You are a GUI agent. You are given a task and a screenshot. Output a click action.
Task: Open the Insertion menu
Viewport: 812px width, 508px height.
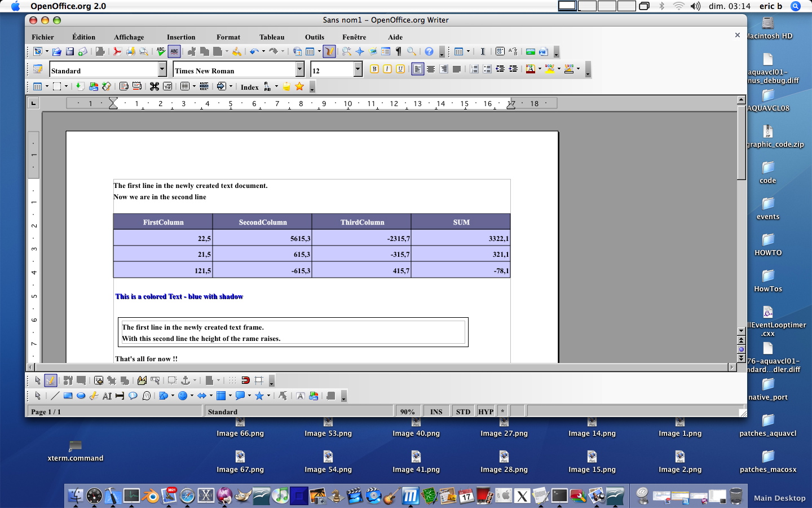coord(181,37)
